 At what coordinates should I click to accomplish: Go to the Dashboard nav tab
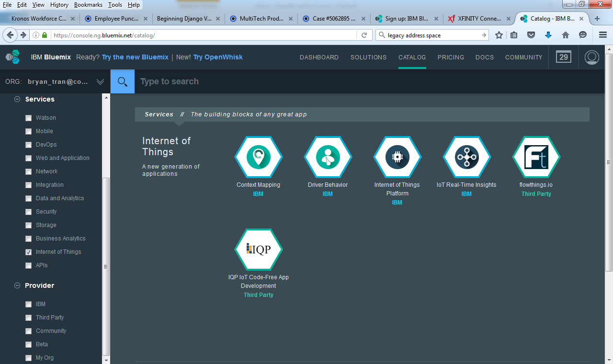pos(319,57)
